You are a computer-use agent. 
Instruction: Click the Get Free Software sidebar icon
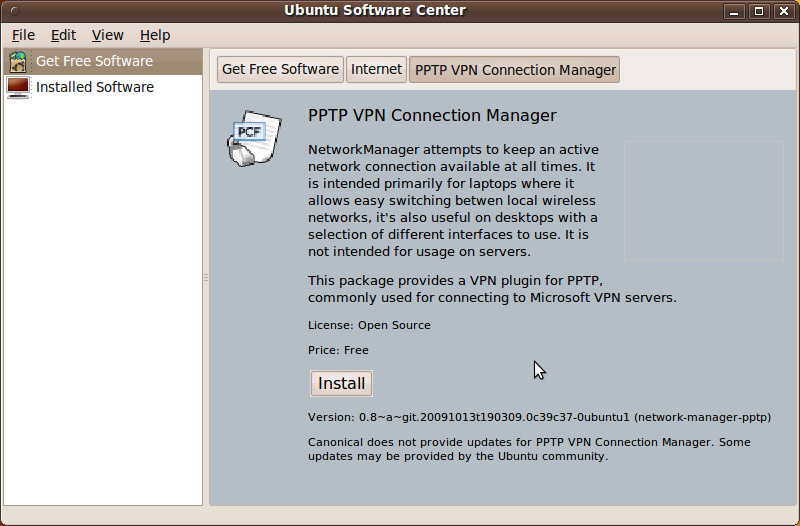point(18,62)
